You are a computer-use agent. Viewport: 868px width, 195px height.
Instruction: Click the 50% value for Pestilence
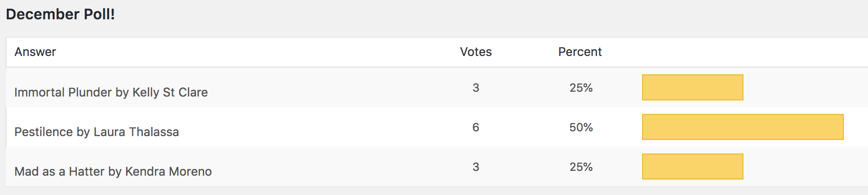pos(581,127)
